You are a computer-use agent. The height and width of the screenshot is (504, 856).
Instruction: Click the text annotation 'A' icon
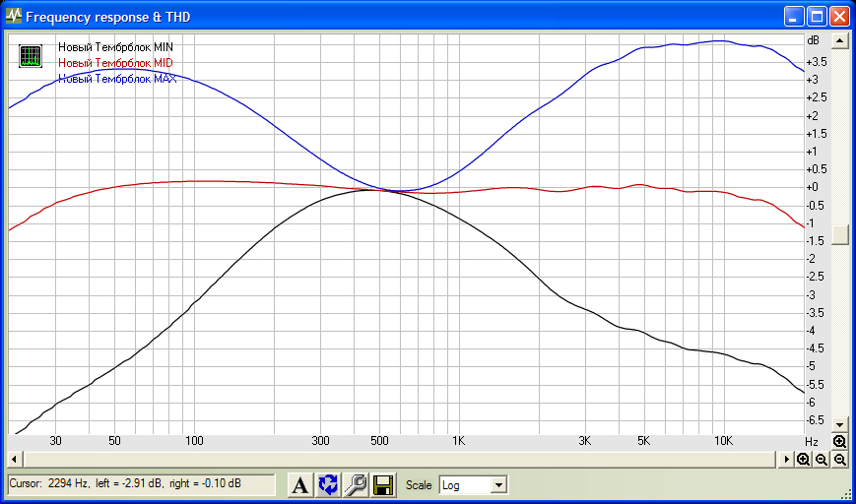(300, 484)
